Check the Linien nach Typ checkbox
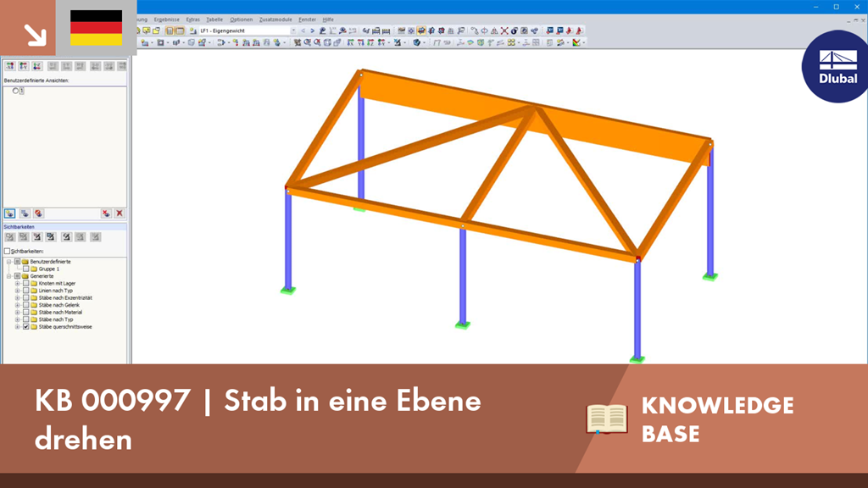Viewport: 868px width, 488px height. [x=26, y=291]
